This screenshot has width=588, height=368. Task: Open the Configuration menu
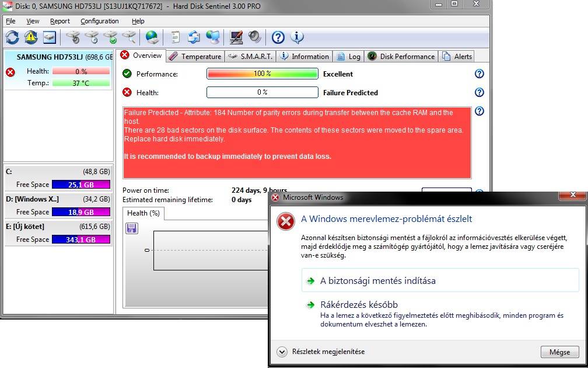pyautogui.click(x=99, y=21)
